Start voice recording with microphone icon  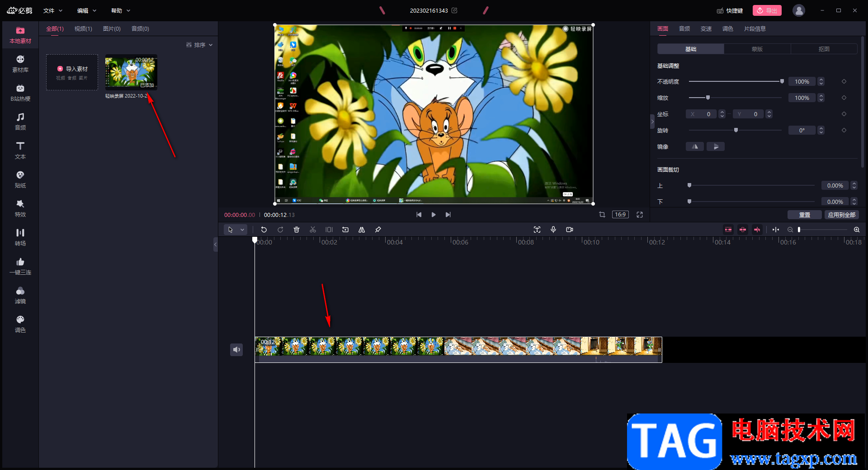click(553, 230)
